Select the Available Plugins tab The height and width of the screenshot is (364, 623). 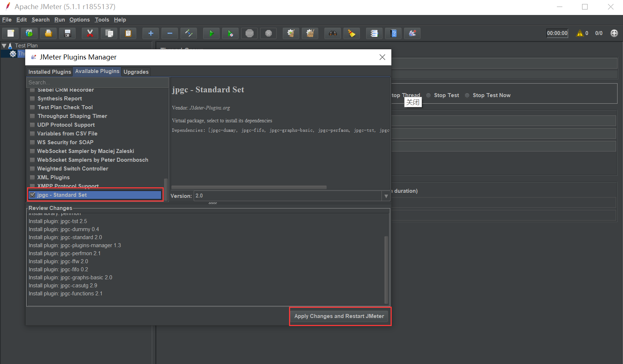tap(97, 71)
